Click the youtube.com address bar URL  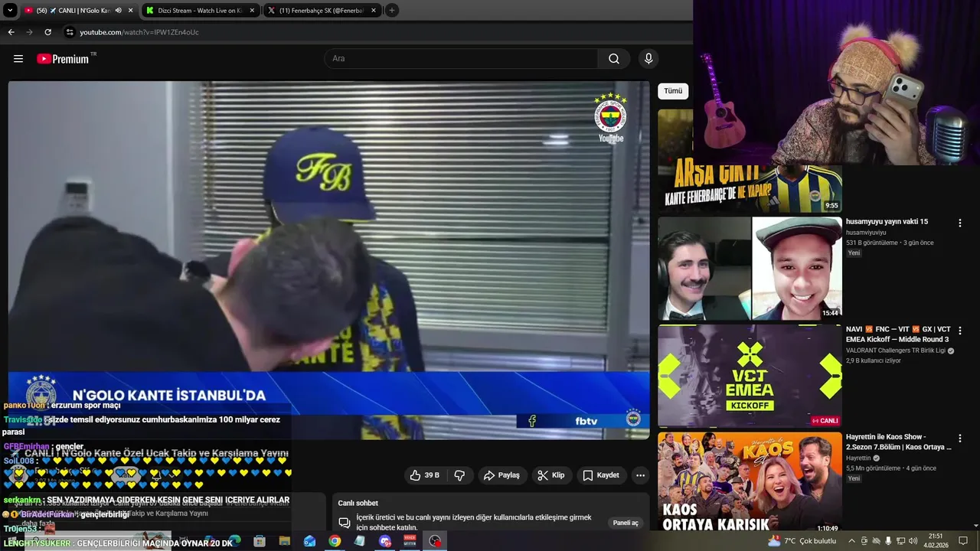point(139,32)
